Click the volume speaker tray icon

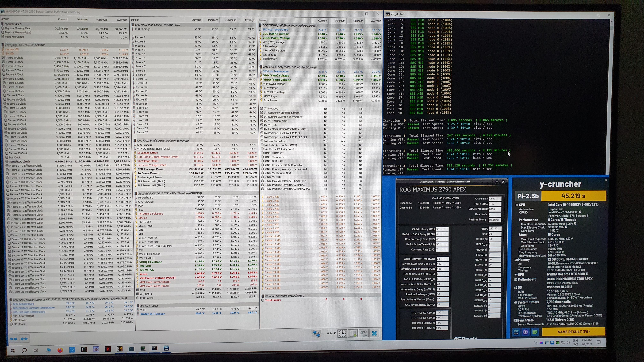click(x=568, y=343)
